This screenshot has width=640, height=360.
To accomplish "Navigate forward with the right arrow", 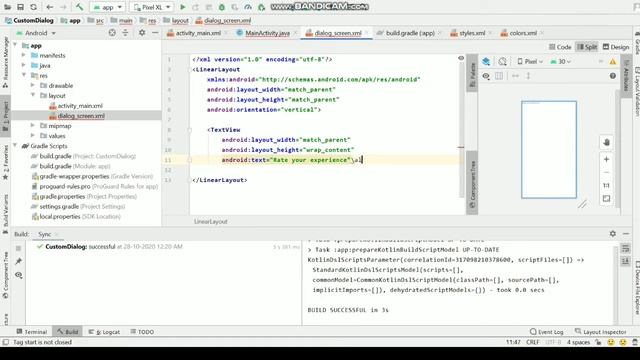I will (63, 7).
